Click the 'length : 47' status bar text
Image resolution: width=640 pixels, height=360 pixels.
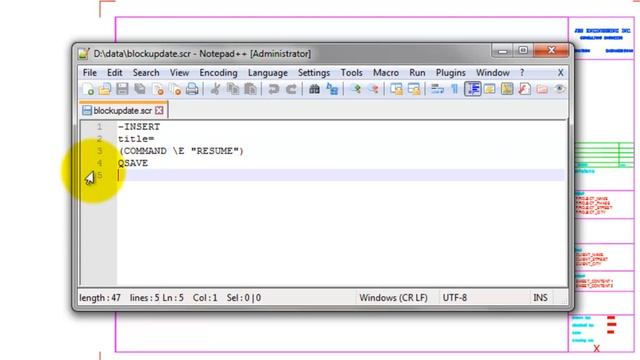pyautogui.click(x=100, y=298)
